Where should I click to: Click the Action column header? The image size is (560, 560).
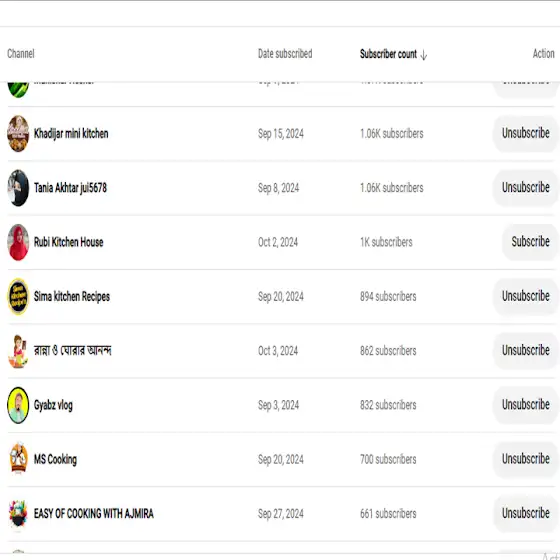coord(543,54)
